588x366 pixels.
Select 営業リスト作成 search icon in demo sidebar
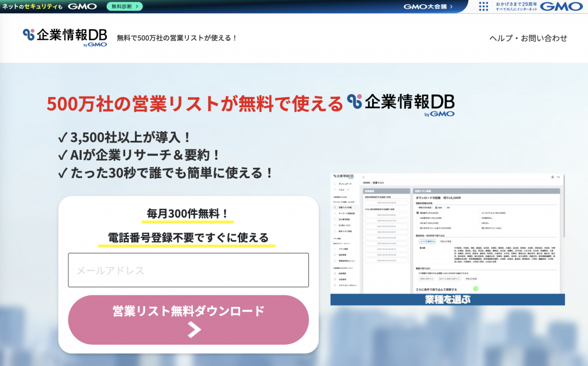334,207
